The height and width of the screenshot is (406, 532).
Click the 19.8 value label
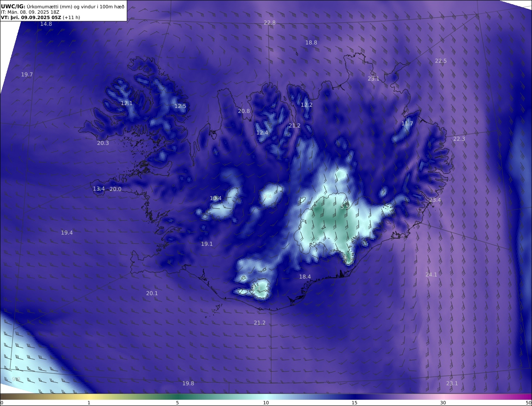[188, 383]
